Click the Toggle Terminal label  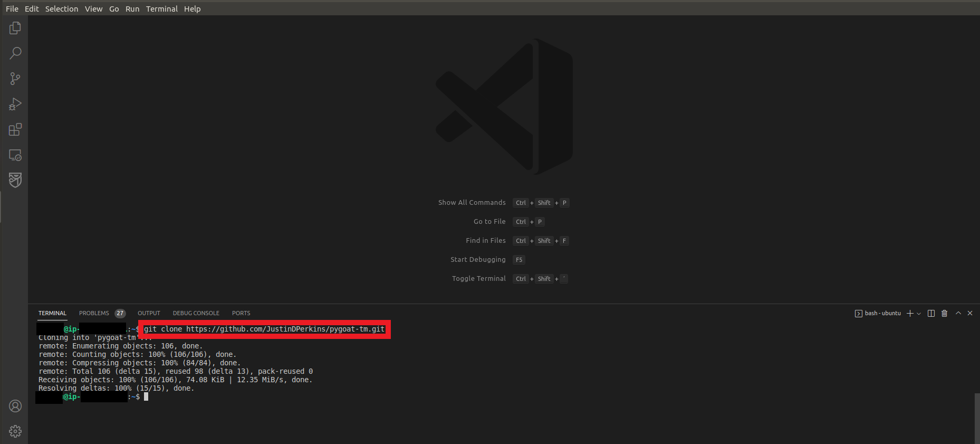click(479, 279)
